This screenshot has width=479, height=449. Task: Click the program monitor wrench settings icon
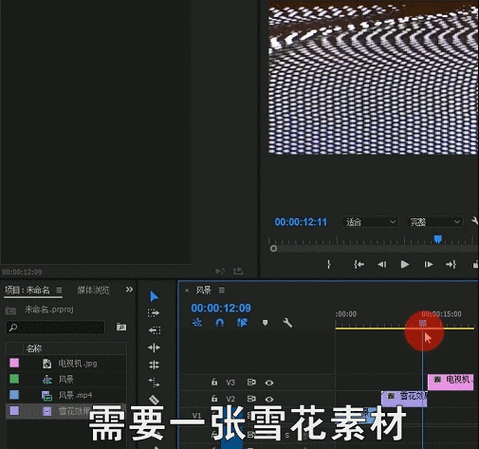coord(475,221)
